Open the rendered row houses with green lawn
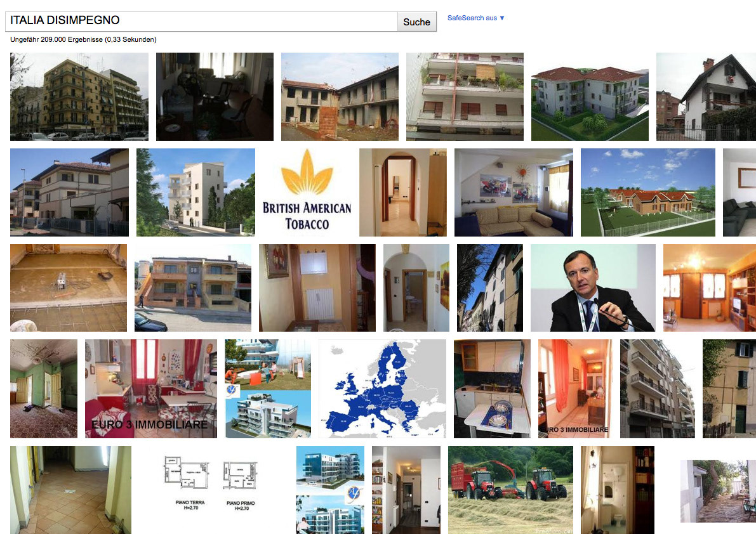The width and height of the screenshot is (756, 534). pyautogui.click(x=648, y=192)
